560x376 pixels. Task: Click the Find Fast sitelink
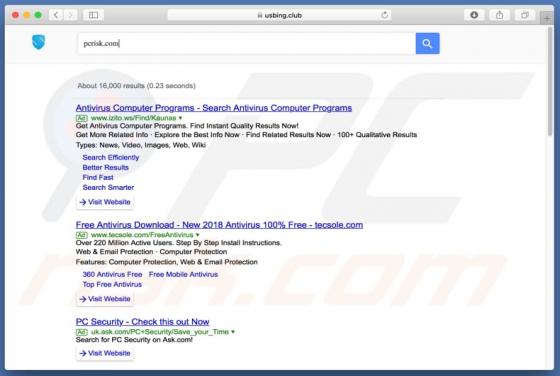(x=98, y=177)
